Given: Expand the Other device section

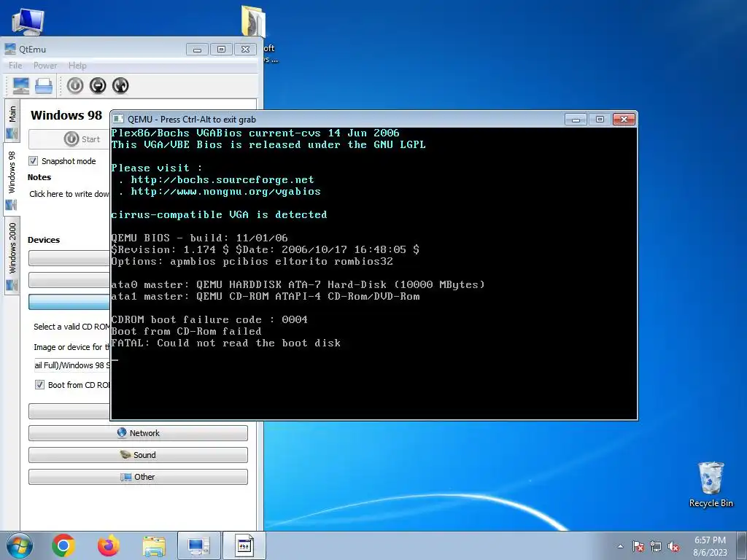Looking at the screenshot, I should tap(138, 477).
